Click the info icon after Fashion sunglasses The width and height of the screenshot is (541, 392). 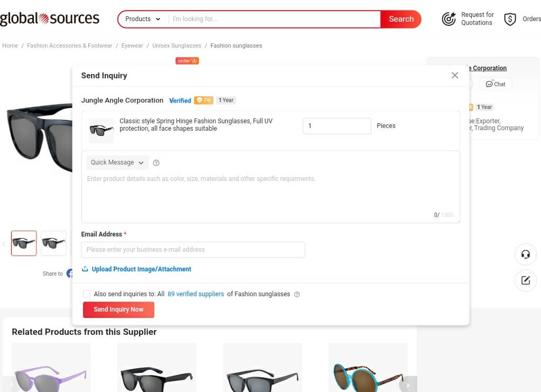[297, 294]
